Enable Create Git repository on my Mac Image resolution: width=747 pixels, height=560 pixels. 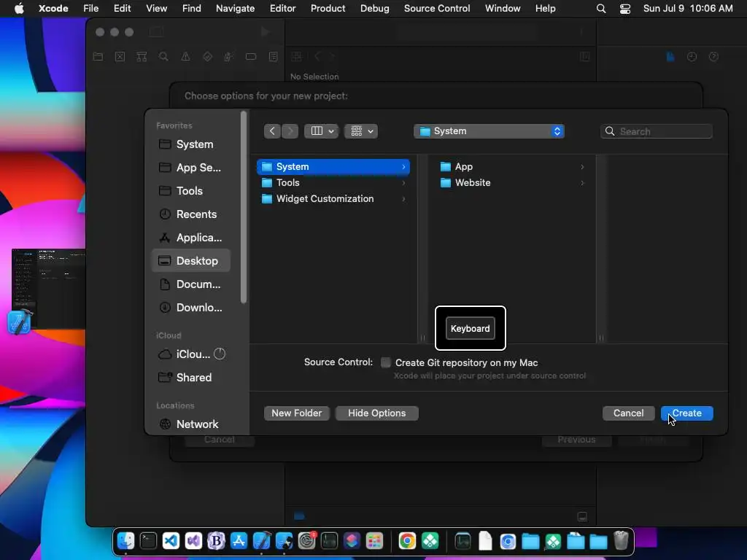(385, 362)
